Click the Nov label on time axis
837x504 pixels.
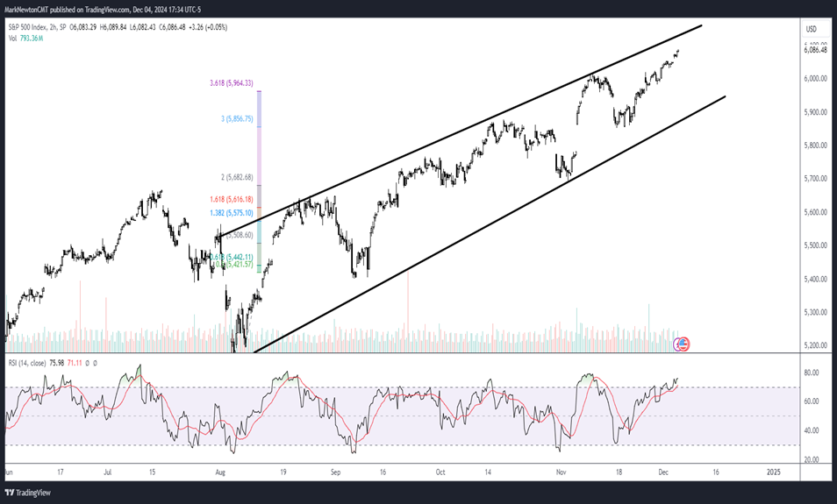click(559, 471)
